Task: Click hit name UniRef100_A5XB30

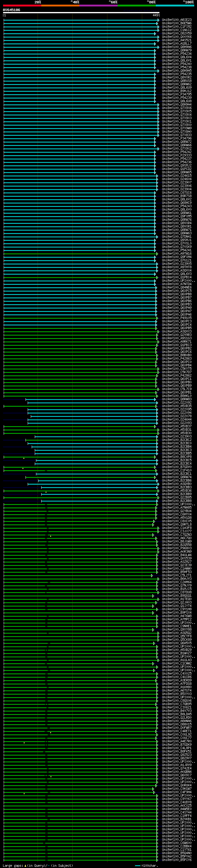Action: click(x=177, y=433)
